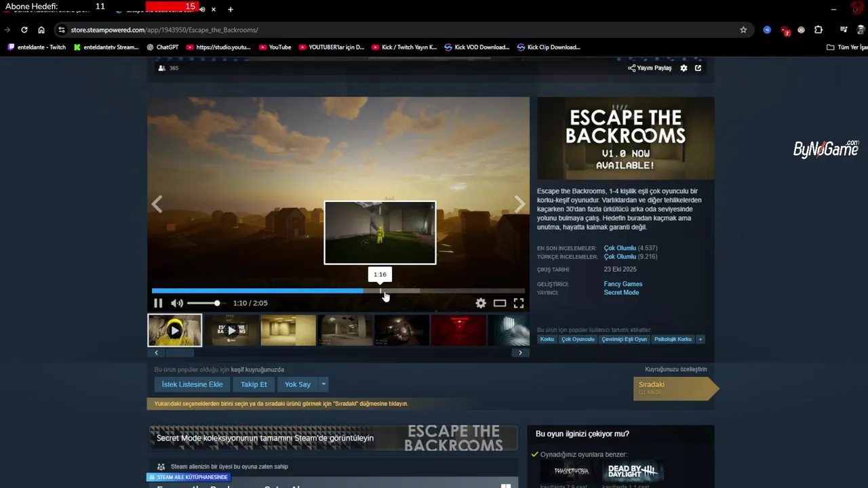Open the YOUTUBER'lar için bookmark

click(331, 47)
